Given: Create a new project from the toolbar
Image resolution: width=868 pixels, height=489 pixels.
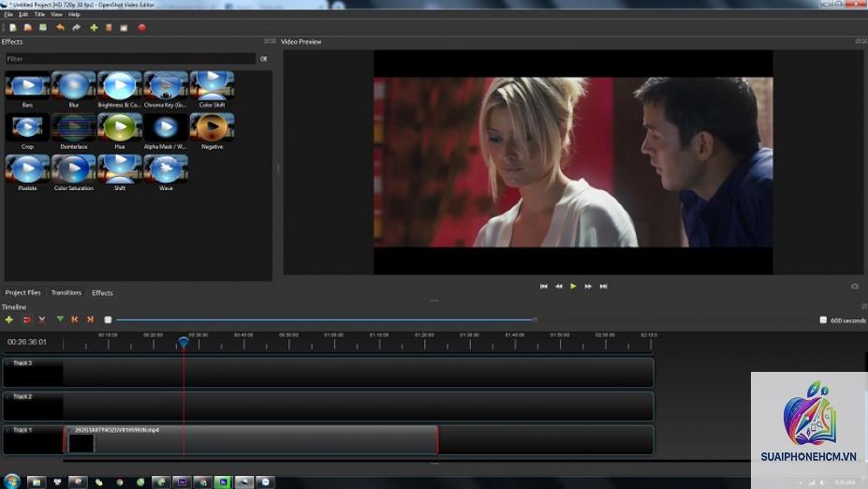Looking at the screenshot, I should click(13, 28).
